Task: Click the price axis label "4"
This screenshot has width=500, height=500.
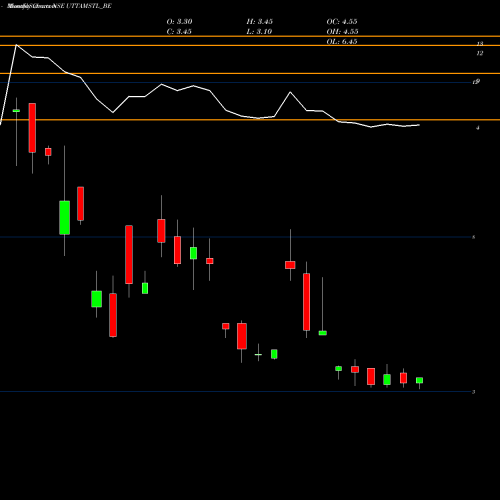Action: (478, 128)
